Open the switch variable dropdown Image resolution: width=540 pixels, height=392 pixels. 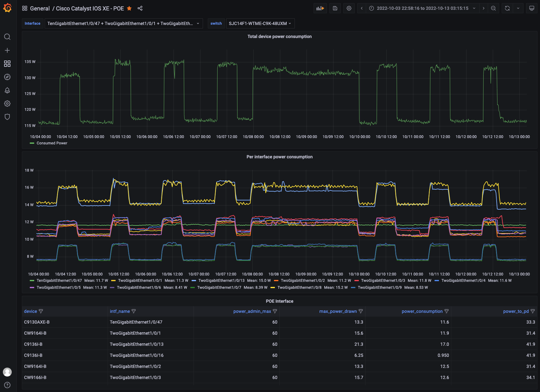coord(260,23)
